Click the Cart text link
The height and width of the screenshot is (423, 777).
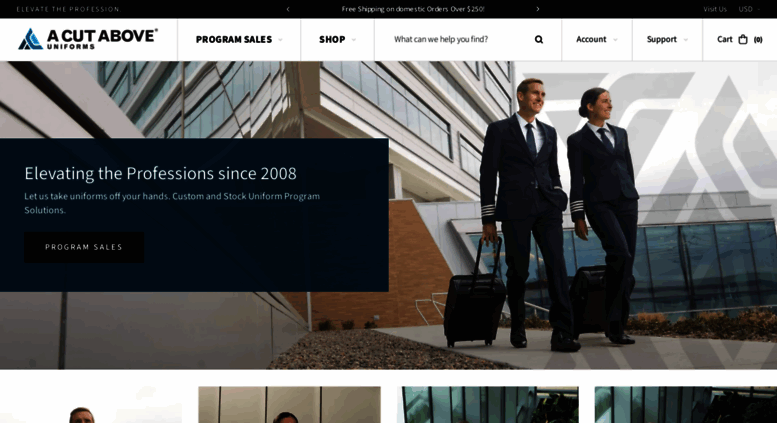click(724, 39)
